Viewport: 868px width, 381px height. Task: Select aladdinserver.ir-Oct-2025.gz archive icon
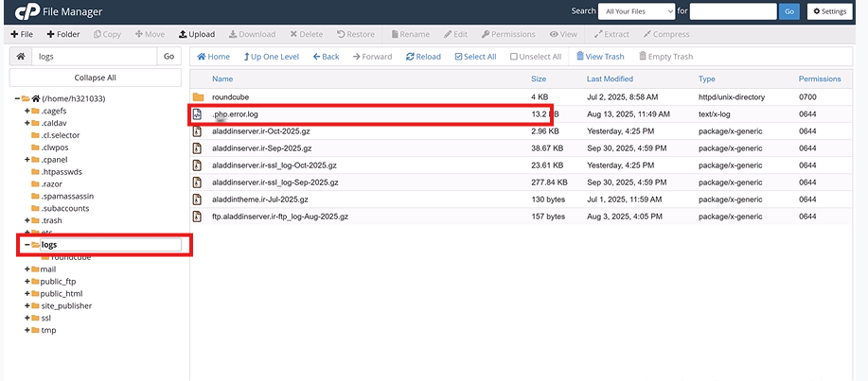[197, 131]
